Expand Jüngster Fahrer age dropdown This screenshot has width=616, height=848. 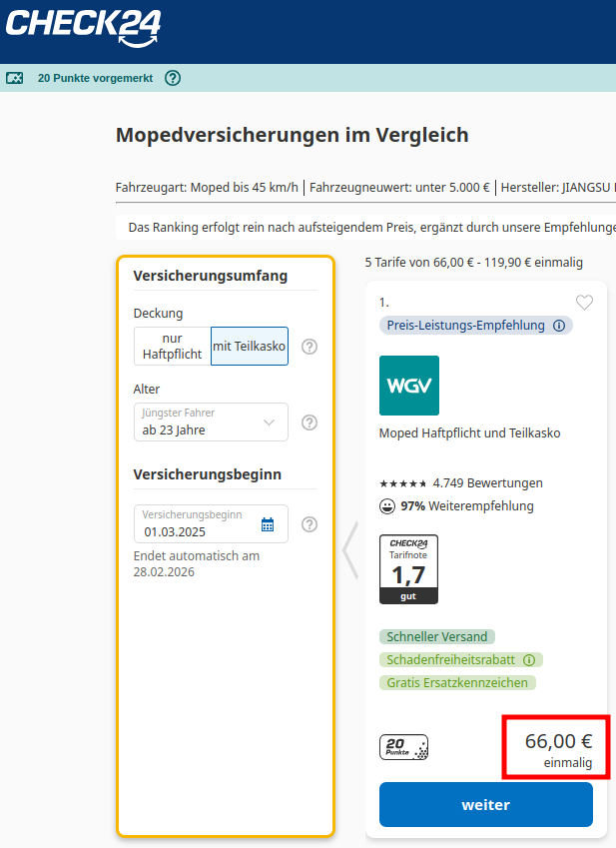click(211, 423)
